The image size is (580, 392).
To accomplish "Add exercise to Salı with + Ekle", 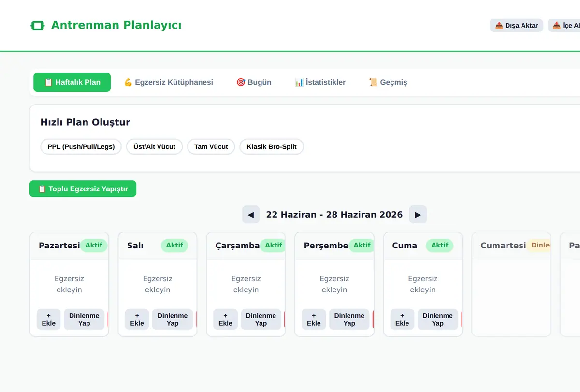I will pyautogui.click(x=137, y=319).
